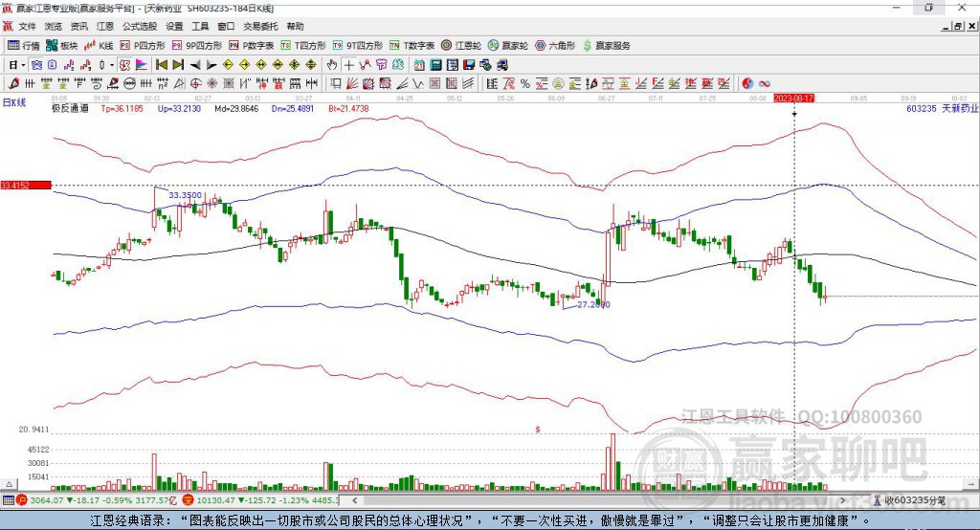Click the 极反通道 indicator name
This screenshot has height=530, width=980.
(70, 109)
